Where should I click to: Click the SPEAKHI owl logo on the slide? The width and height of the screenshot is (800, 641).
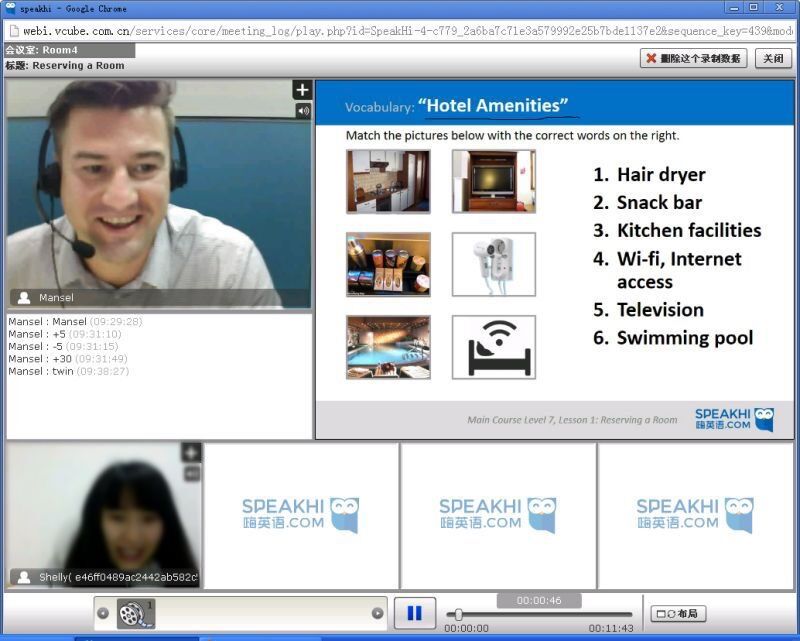tap(764, 418)
